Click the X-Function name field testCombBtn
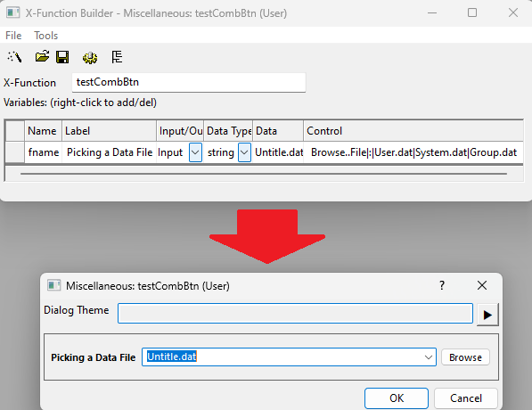Viewport: 532px width, 410px height. tap(189, 82)
